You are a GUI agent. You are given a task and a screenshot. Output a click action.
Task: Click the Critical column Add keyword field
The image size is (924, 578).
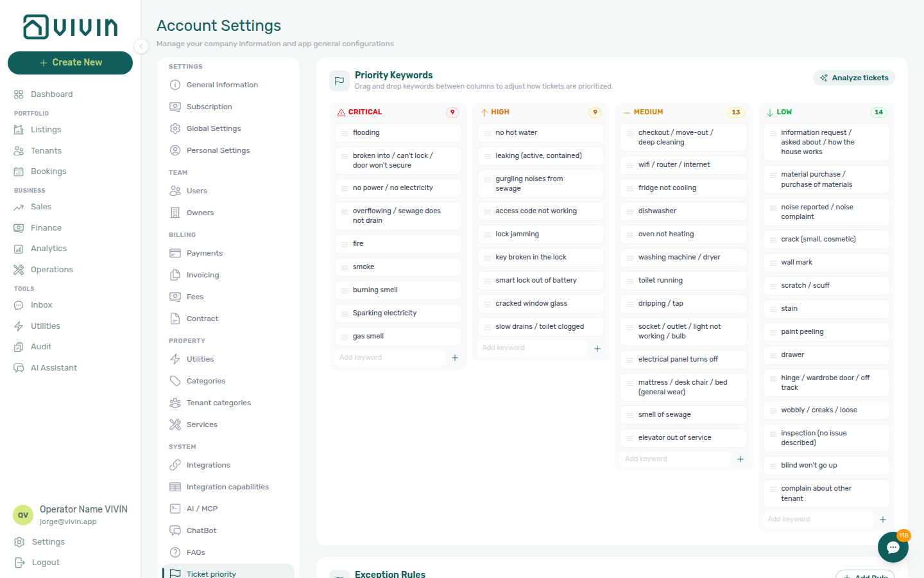[x=390, y=358]
